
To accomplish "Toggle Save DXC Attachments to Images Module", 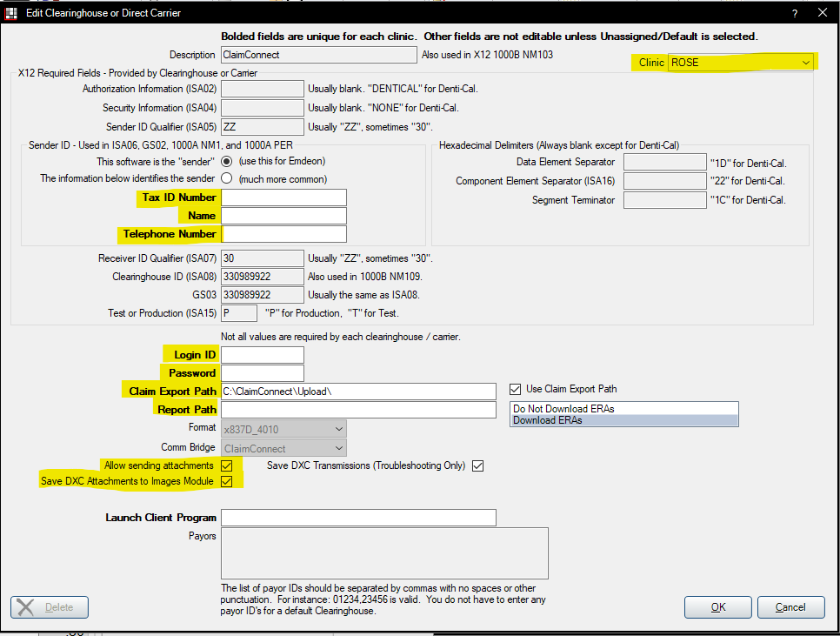I will tap(227, 481).
